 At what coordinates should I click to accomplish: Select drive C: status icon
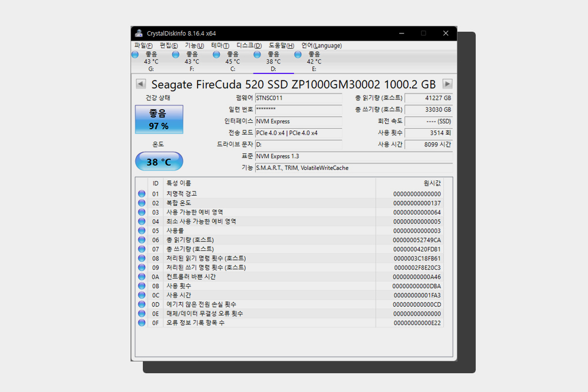[216, 55]
